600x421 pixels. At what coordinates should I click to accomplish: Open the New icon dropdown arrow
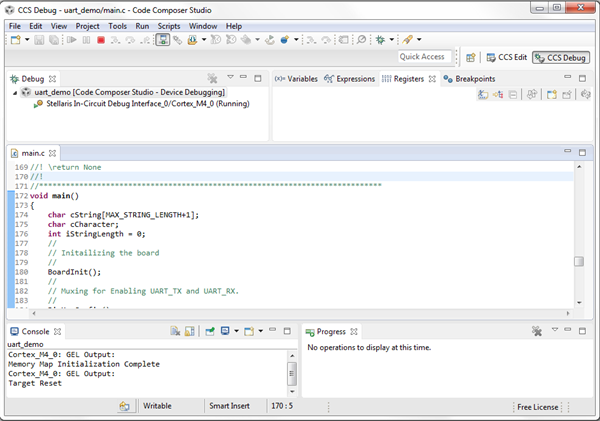[x=27, y=40]
